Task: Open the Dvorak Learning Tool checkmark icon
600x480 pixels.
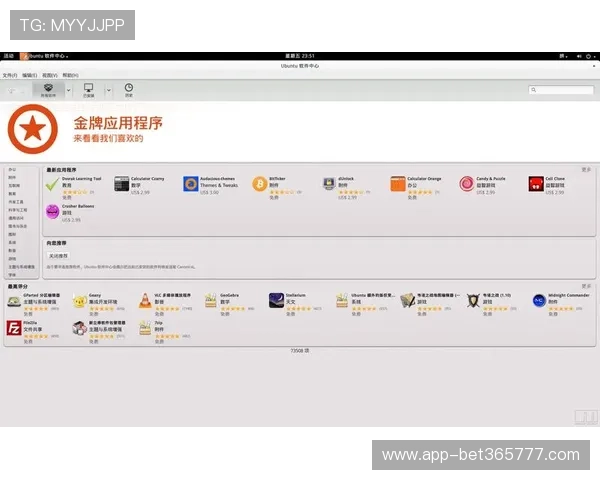Action: pyautogui.click(x=52, y=184)
